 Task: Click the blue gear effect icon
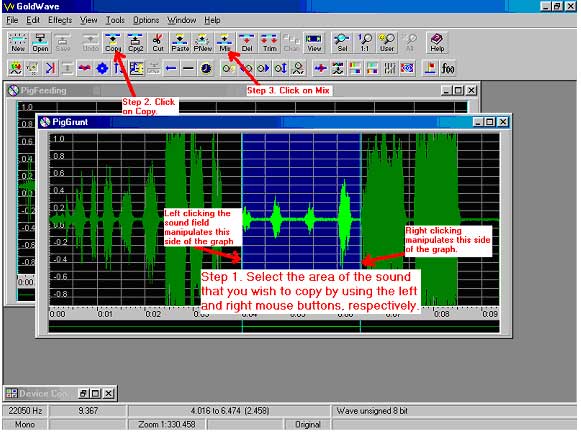coord(102,68)
